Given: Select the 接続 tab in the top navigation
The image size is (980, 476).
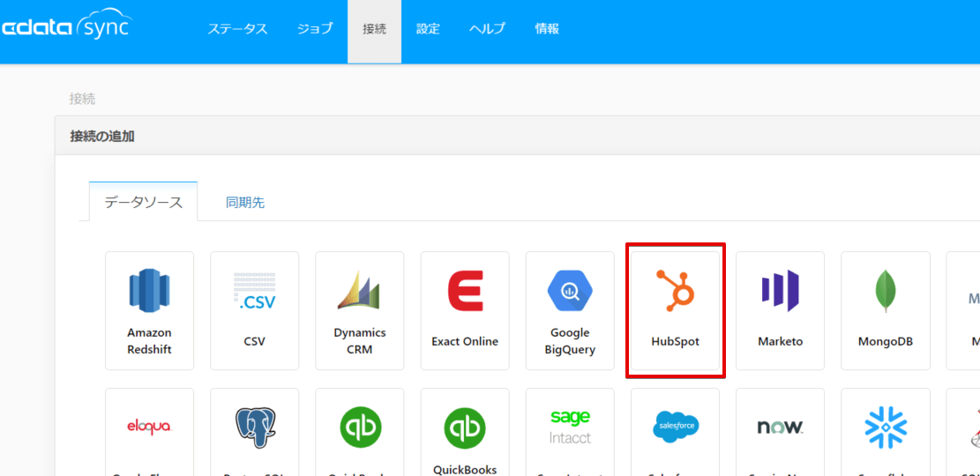Looking at the screenshot, I should click(374, 31).
